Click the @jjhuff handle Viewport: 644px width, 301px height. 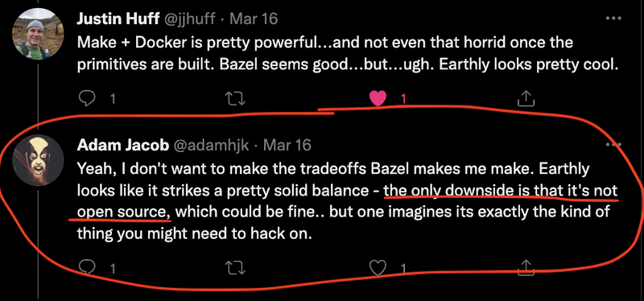point(191,19)
